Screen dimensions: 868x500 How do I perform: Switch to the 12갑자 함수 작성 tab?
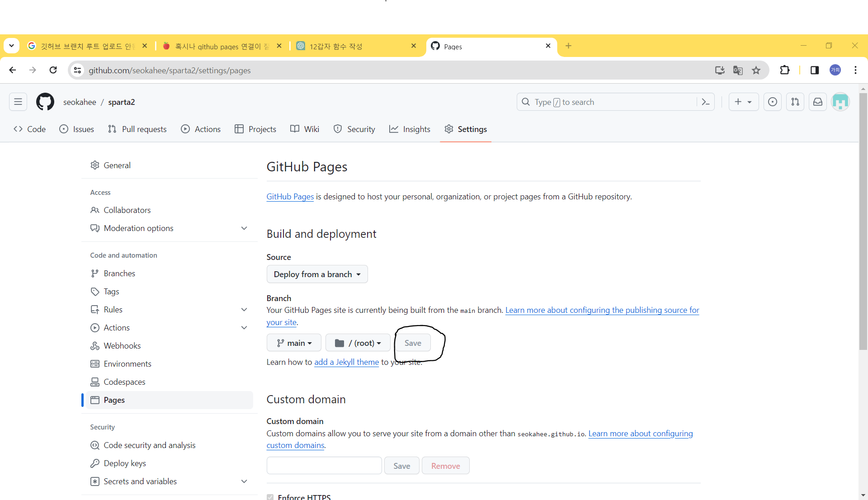tap(357, 46)
